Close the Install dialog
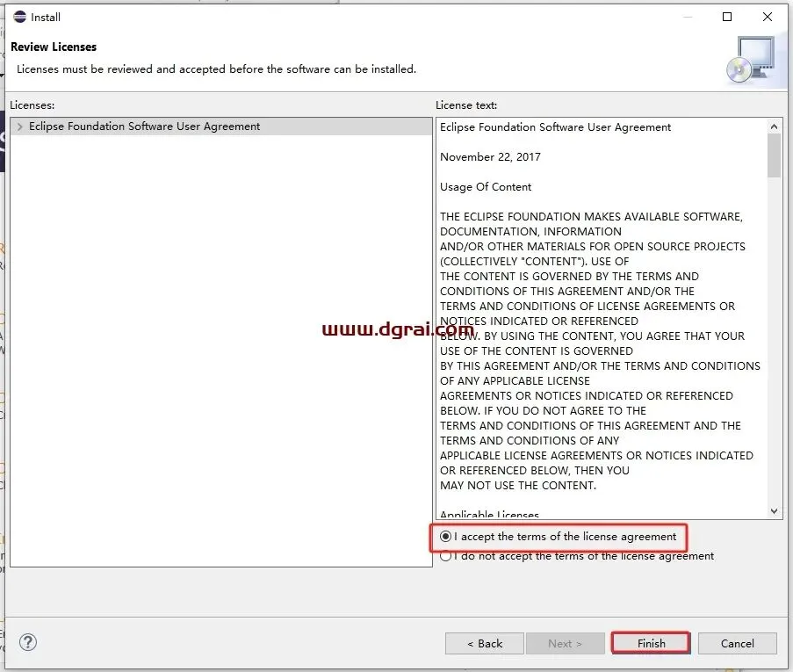793x672 pixels. (768, 18)
